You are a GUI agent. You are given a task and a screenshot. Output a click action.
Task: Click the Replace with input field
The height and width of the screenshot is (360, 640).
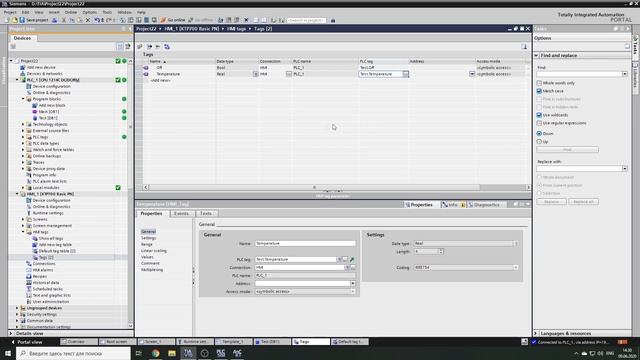[x=580, y=169]
